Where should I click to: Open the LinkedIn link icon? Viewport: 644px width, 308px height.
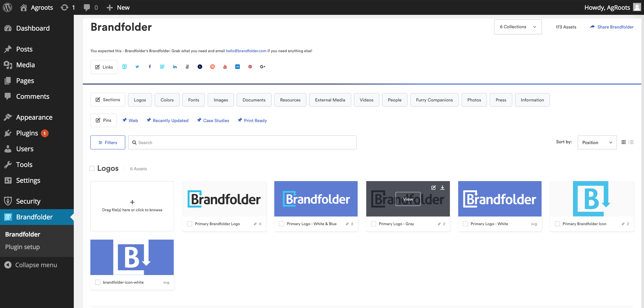(175, 67)
